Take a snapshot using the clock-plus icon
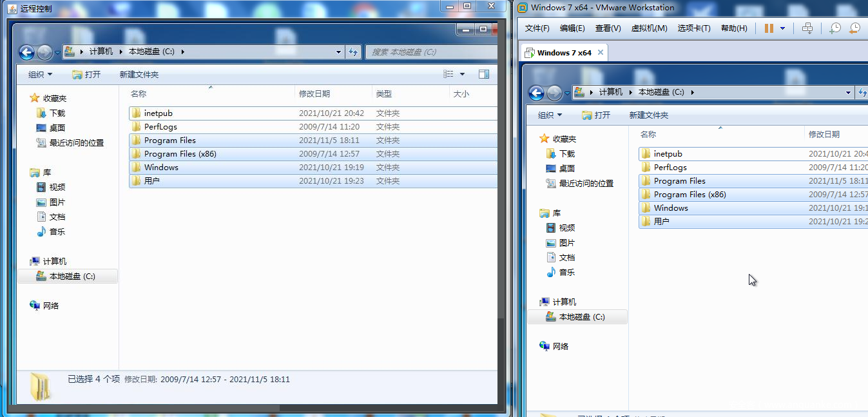868x417 pixels. [x=835, y=28]
